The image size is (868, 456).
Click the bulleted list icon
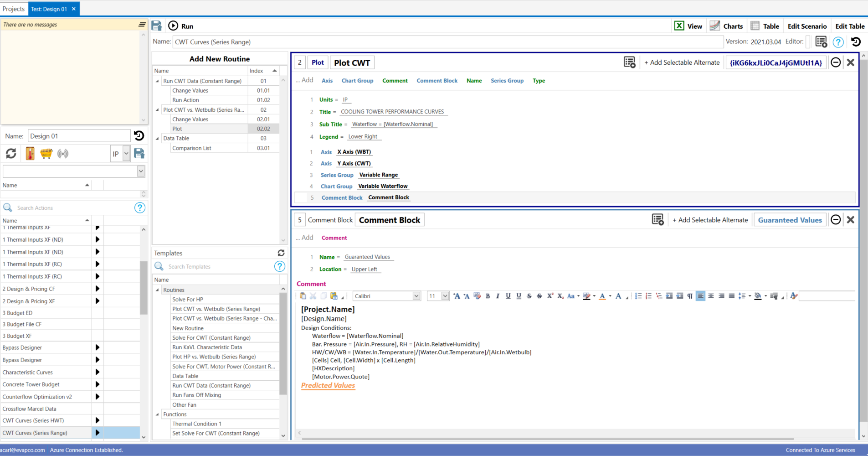pos(638,296)
